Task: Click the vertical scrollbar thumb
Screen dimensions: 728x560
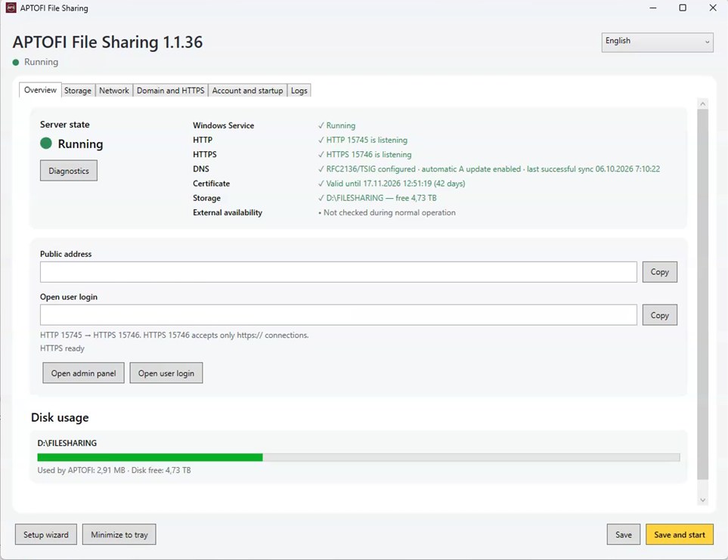Action: (x=702, y=295)
